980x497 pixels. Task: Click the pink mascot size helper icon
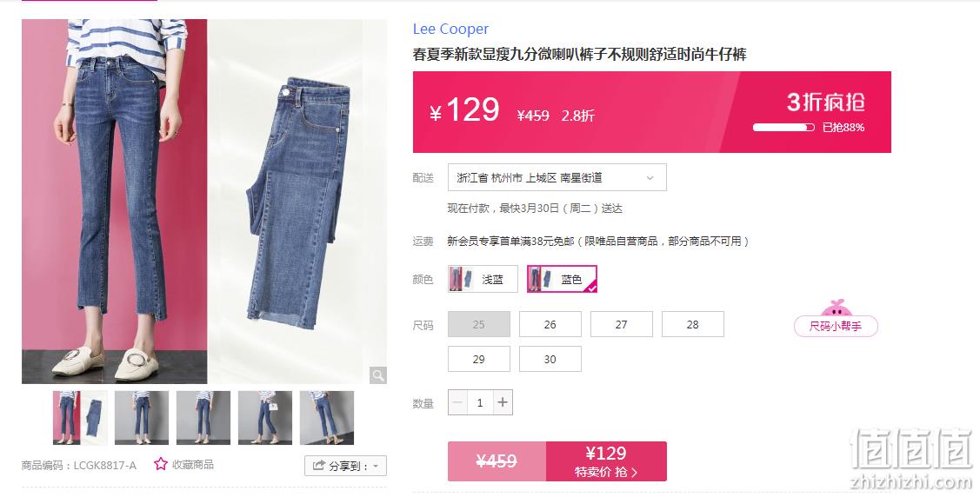tap(837, 308)
